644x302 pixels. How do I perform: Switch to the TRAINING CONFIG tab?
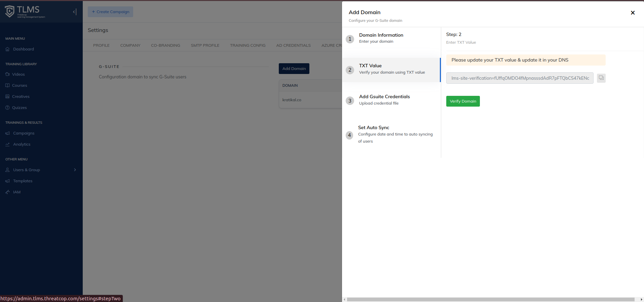click(x=248, y=45)
